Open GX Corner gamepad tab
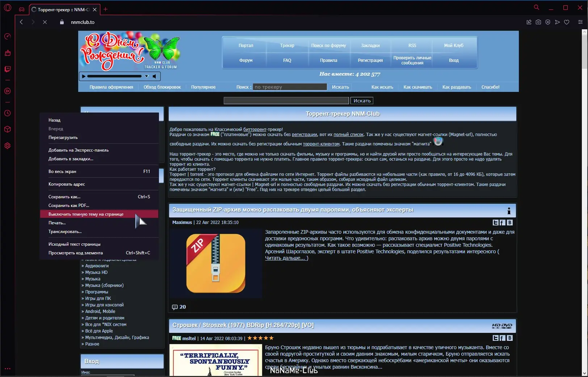The width and height of the screenshot is (588, 377). [x=22, y=9]
